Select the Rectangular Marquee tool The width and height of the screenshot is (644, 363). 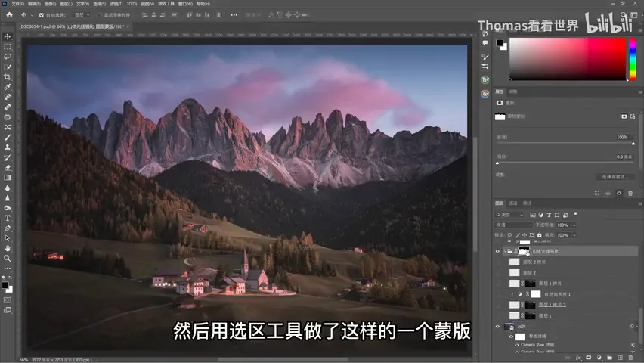point(8,46)
